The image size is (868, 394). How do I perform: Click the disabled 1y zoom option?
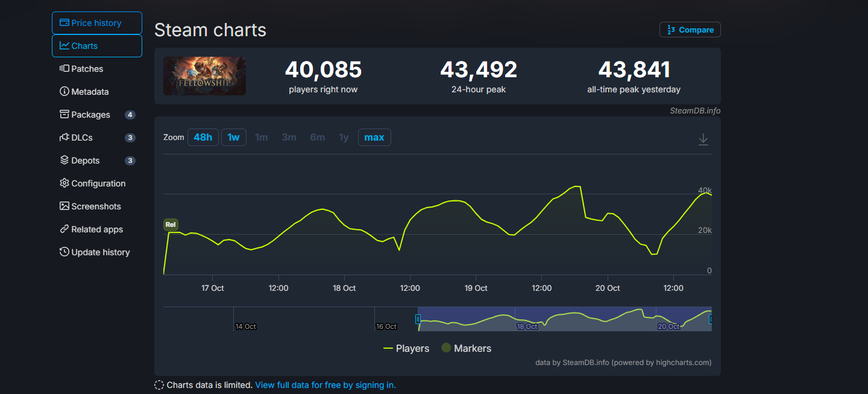(x=344, y=138)
